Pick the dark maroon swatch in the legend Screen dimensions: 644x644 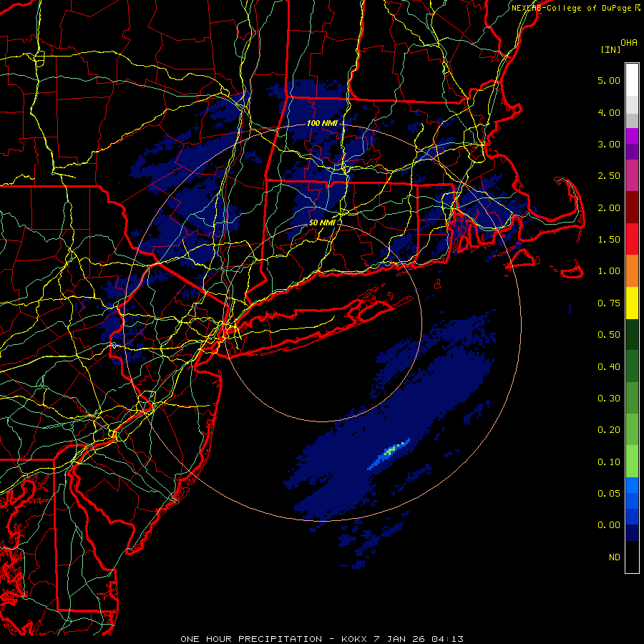click(x=632, y=208)
